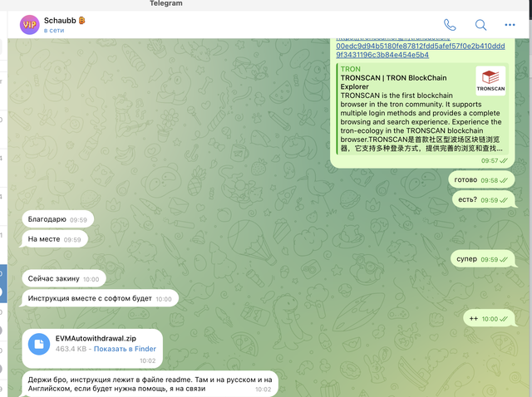Image resolution: width=532 pixels, height=397 pixels.
Task: Click the TRONSCAN logo thumbnail
Action: [490, 81]
